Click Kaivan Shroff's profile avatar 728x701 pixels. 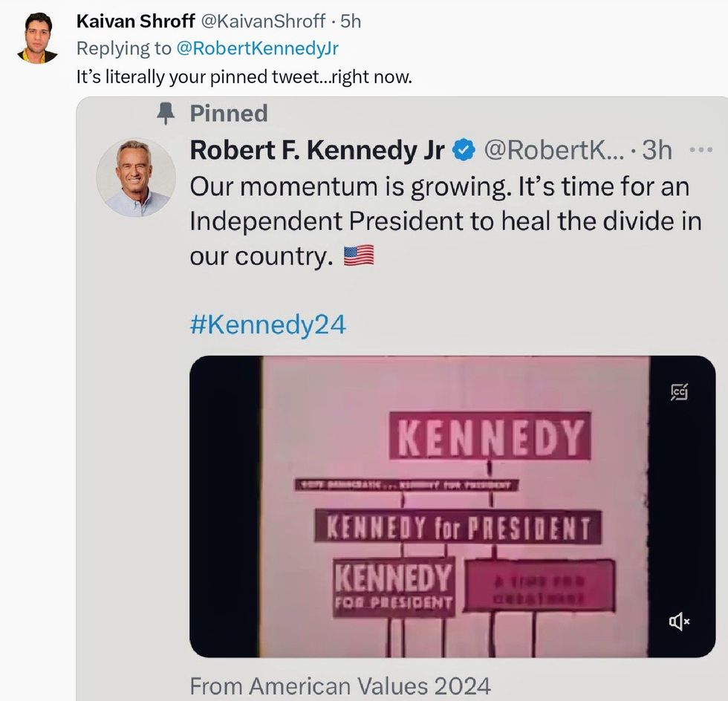pyautogui.click(x=37, y=37)
